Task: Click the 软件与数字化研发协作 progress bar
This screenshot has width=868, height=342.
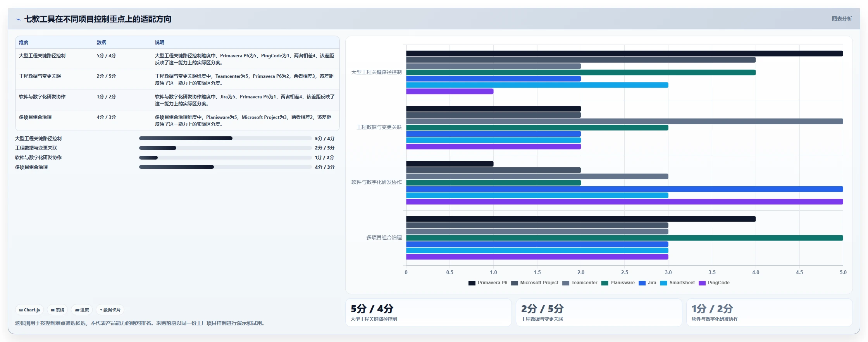Action: (x=225, y=158)
